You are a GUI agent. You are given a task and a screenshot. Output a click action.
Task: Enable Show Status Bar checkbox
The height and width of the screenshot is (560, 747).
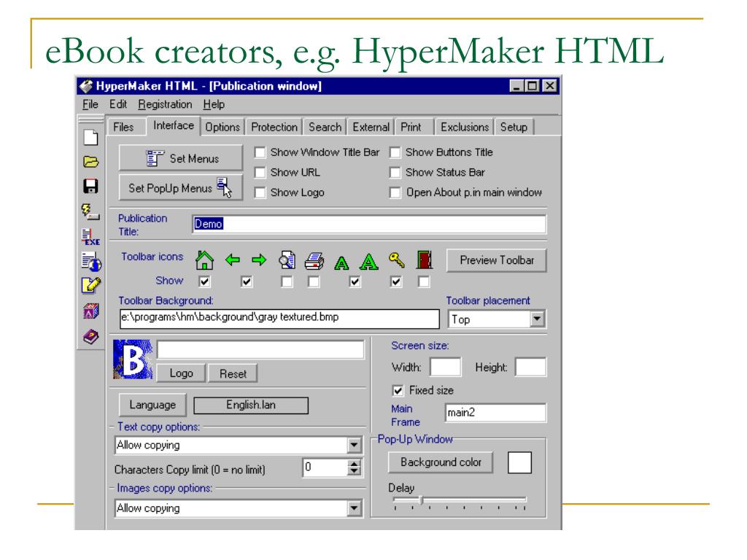click(395, 172)
